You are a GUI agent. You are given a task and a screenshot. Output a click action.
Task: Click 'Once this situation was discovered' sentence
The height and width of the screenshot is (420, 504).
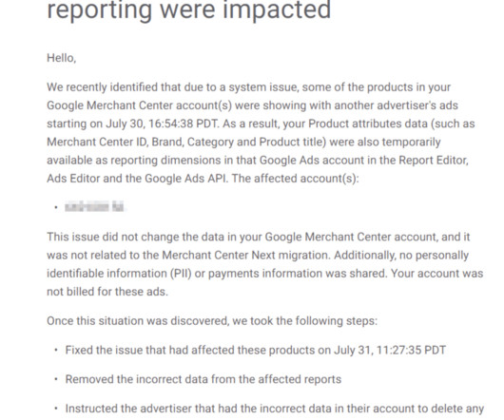click(x=138, y=321)
